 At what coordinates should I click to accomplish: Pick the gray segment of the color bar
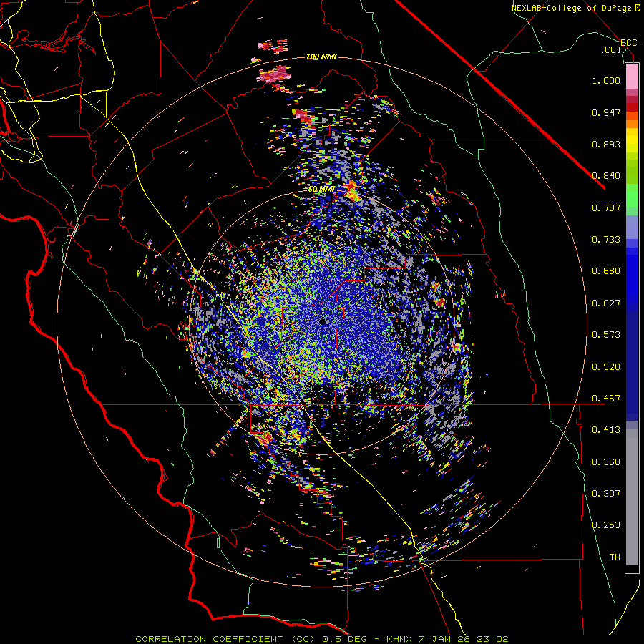(632, 497)
